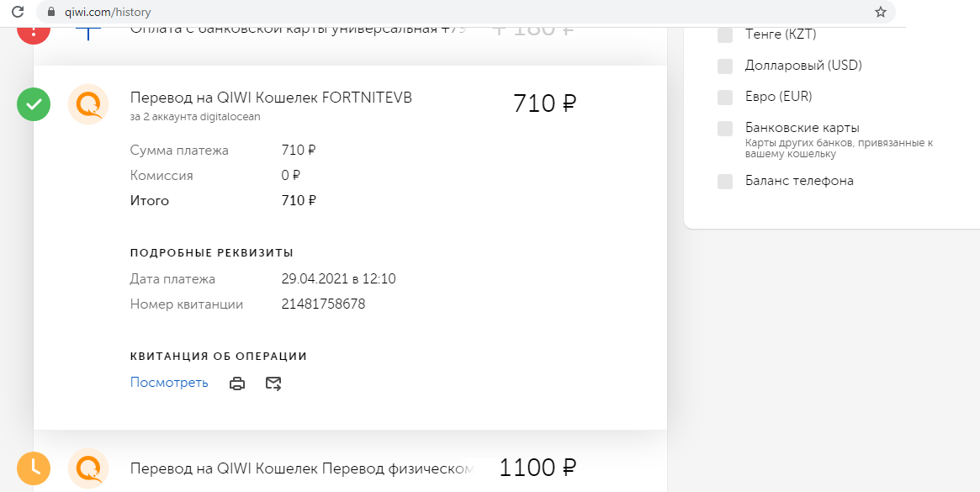Click the orange clock pending-status icon
The height and width of the screenshot is (492, 980).
point(34,468)
